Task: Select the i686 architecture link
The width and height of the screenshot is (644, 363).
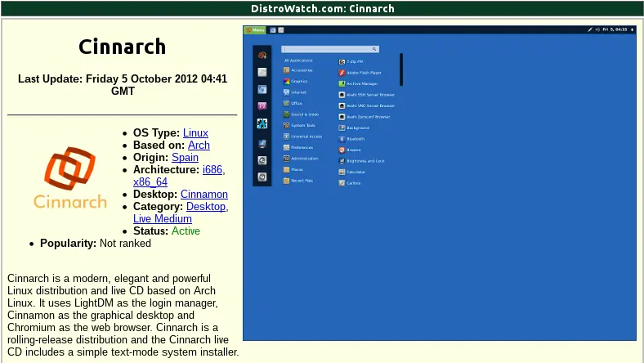Action: pyautogui.click(x=212, y=169)
